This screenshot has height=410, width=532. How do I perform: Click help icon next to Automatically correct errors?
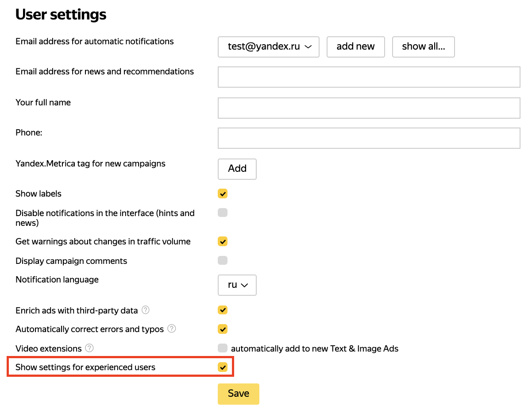[172, 329]
